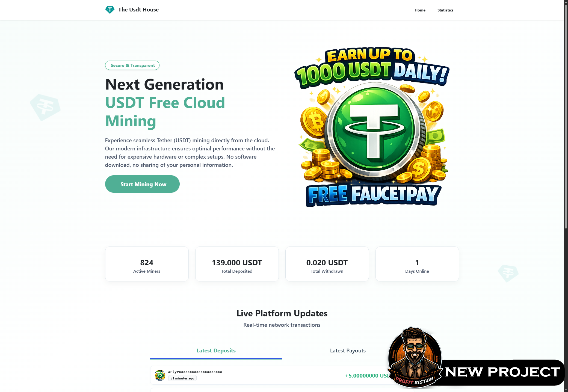Click the depositor avatar beside artyrxxxx address
The image size is (568, 392).
tap(160, 375)
